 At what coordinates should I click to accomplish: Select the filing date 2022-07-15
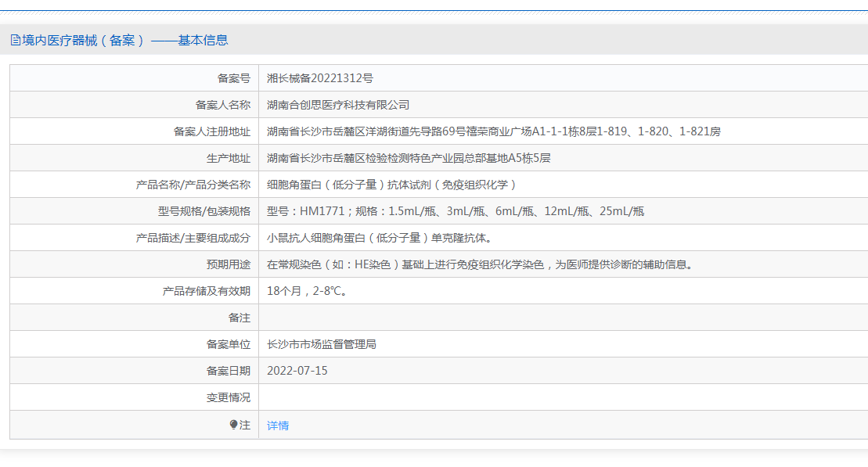pyautogui.click(x=297, y=370)
